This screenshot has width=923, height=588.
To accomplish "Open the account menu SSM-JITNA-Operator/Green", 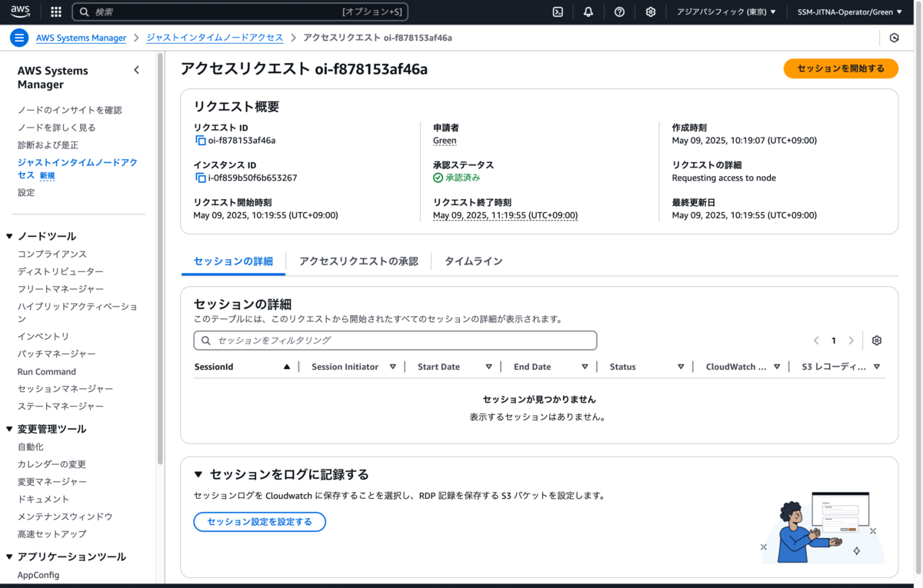I will 850,12.
